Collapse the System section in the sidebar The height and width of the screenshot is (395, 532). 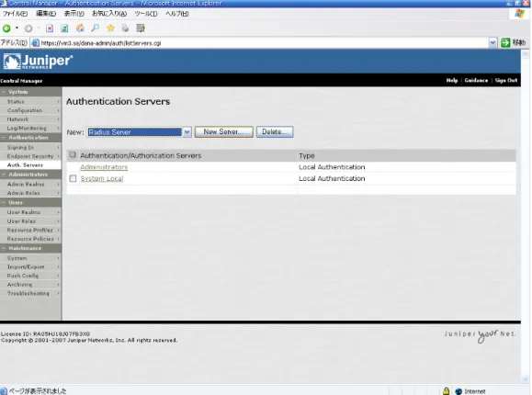pos(4,92)
